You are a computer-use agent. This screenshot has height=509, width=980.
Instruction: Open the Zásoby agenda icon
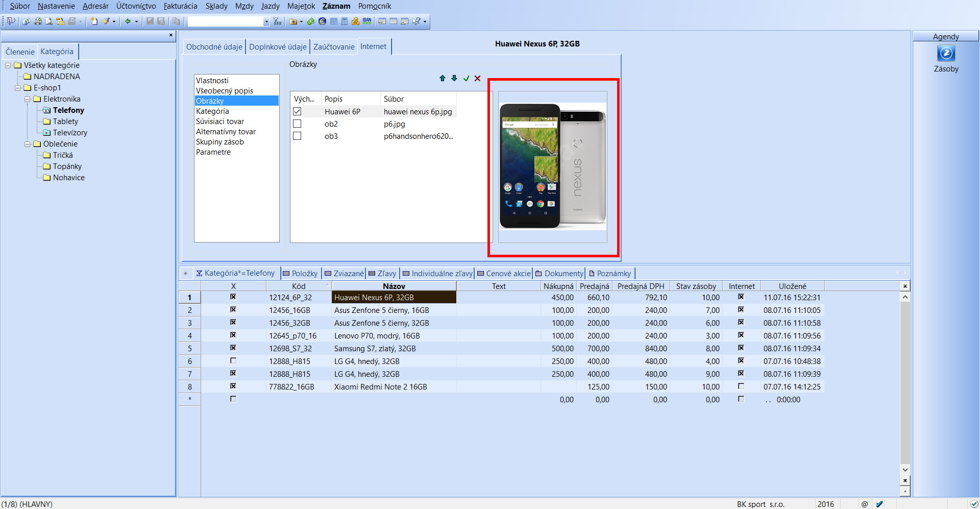pyautogui.click(x=946, y=53)
